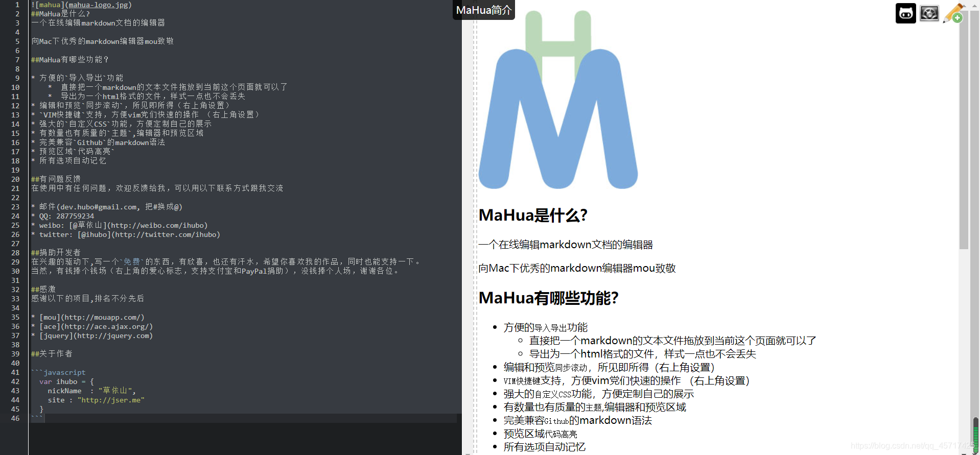Click the preview scrollbar up arrow
Image resolution: width=980 pixels, height=455 pixels.
pos(964,5)
